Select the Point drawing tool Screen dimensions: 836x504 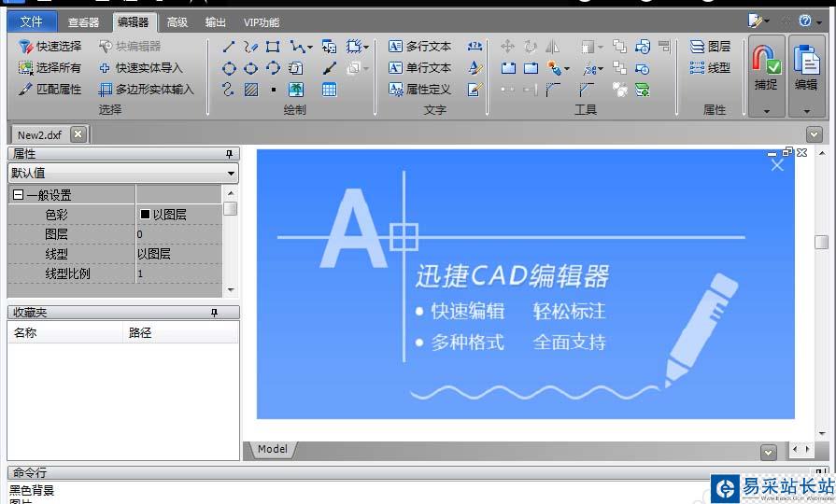pyautogui.click(x=273, y=90)
